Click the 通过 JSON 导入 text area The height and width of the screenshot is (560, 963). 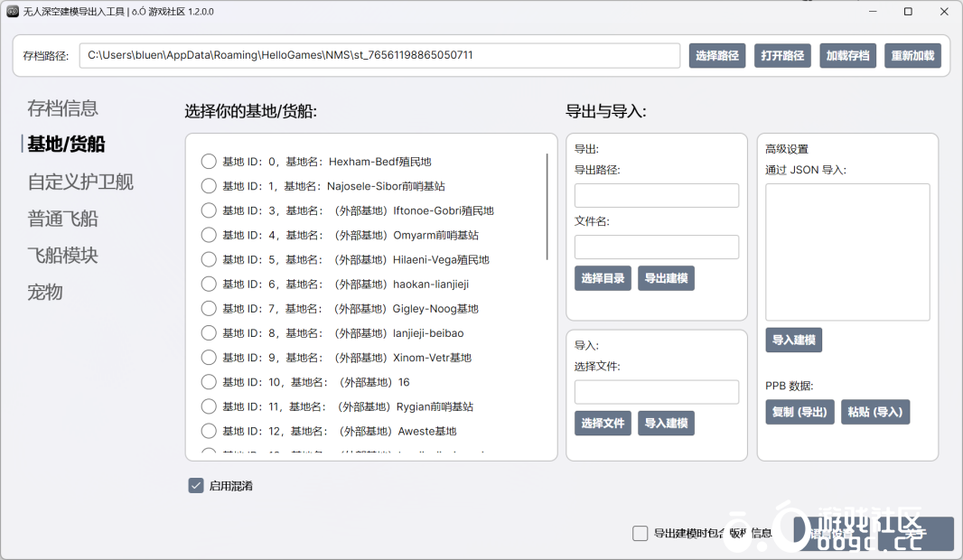click(847, 252)
